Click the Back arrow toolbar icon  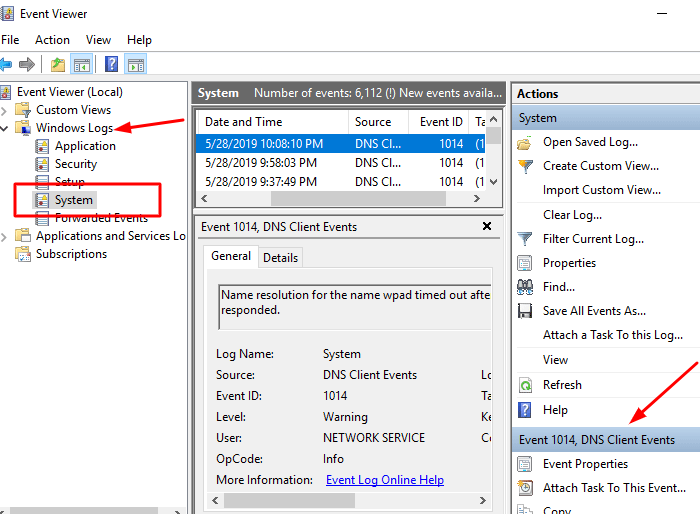pos(6,65)
